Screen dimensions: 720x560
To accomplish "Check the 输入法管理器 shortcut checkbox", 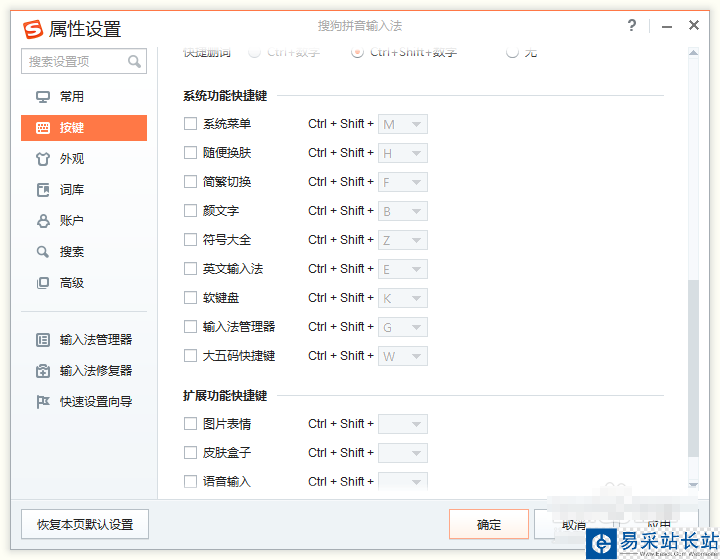I will click(x=190, y=326).
